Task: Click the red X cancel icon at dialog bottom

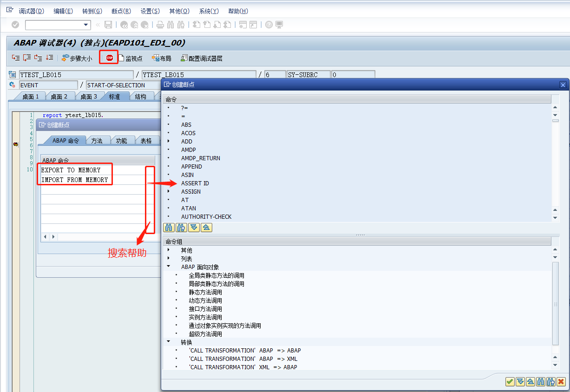Action: [561, 381]
